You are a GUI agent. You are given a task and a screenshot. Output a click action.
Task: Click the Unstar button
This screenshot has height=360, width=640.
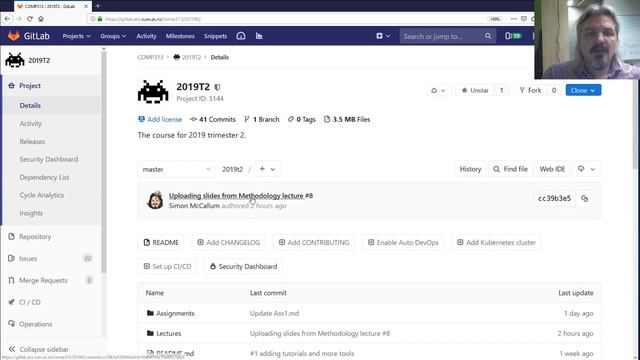tap(475, 90)
